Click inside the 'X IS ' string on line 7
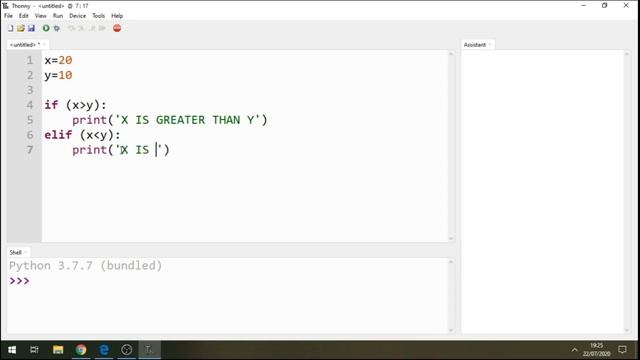 coord(139,150)
